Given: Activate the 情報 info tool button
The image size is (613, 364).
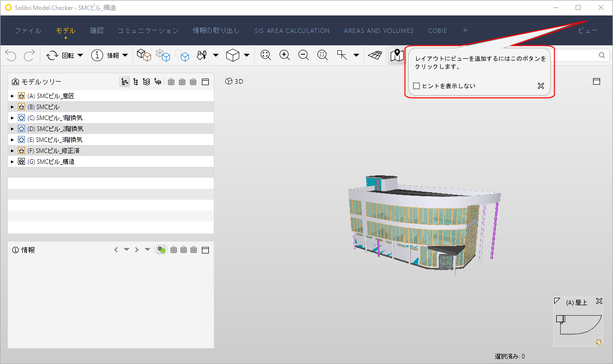Looking at the screenshot, I should (105, 55).
